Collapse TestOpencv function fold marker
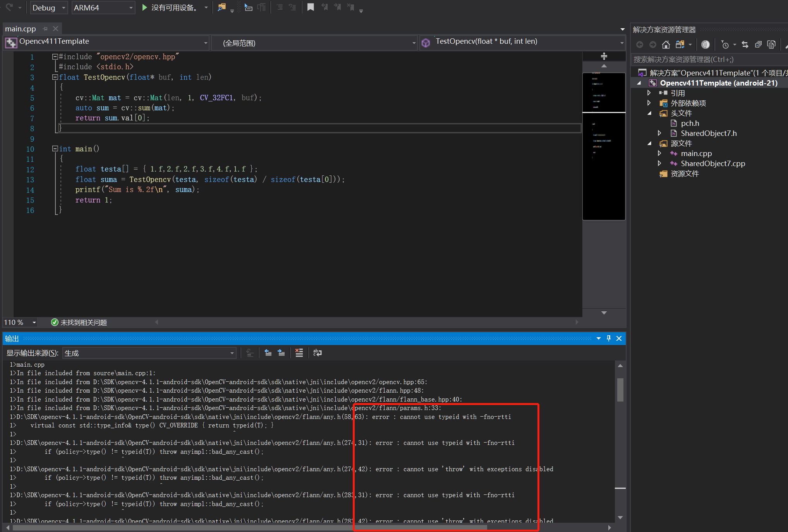Screen dimensions: 788x532 click(x=55, y=77)
